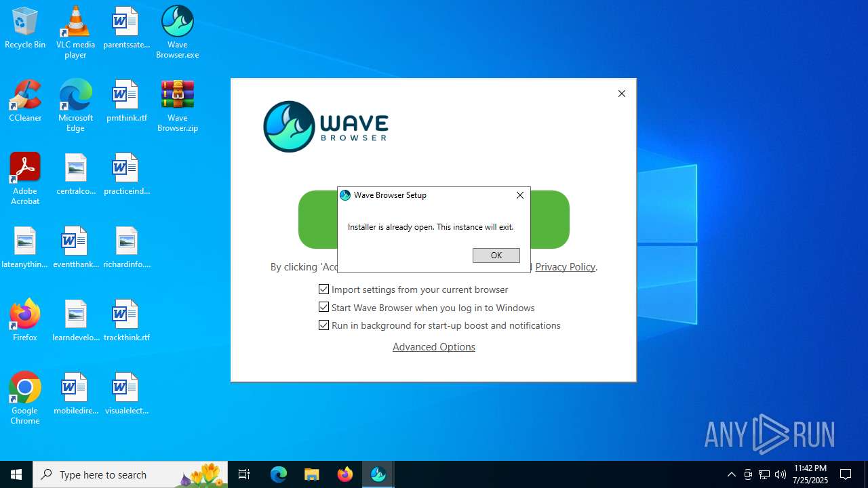Open the Recycle Bin desktop icon
The image size is (868, 488).
(25, 28)
